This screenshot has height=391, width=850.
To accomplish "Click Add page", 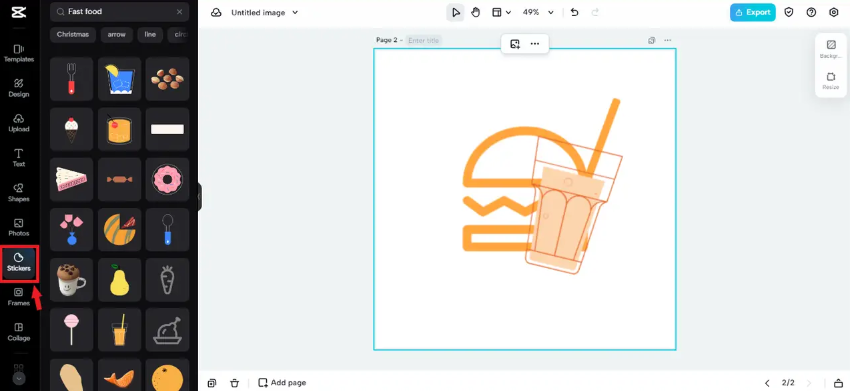I will pyautogui.click(x=282, y=383).
